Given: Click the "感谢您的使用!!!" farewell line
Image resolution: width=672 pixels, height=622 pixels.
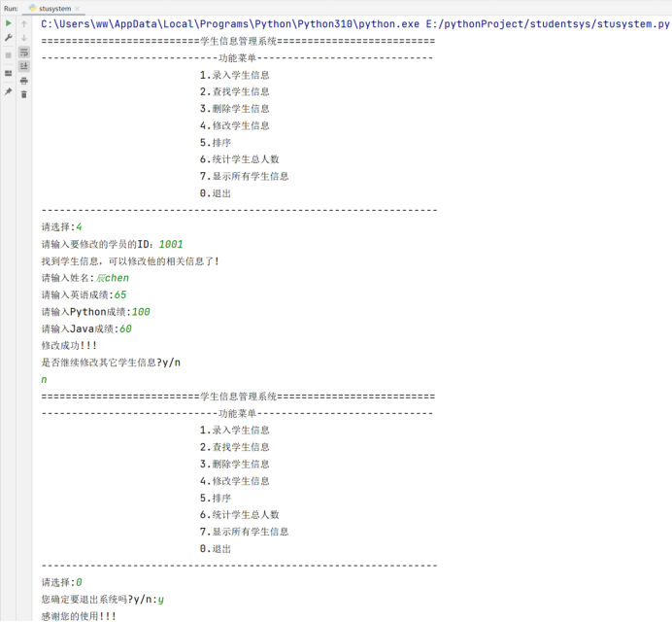Looking at the screenshot, I should point(79,616).
